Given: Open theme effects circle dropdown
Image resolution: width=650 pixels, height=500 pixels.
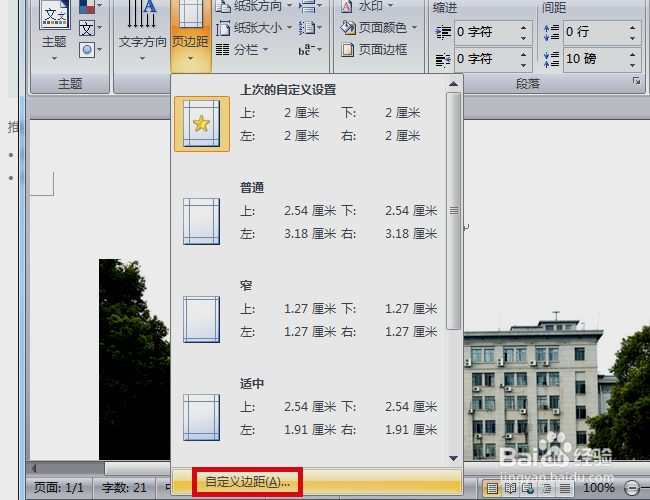Looking at the screenshot, I should (90, 50).
